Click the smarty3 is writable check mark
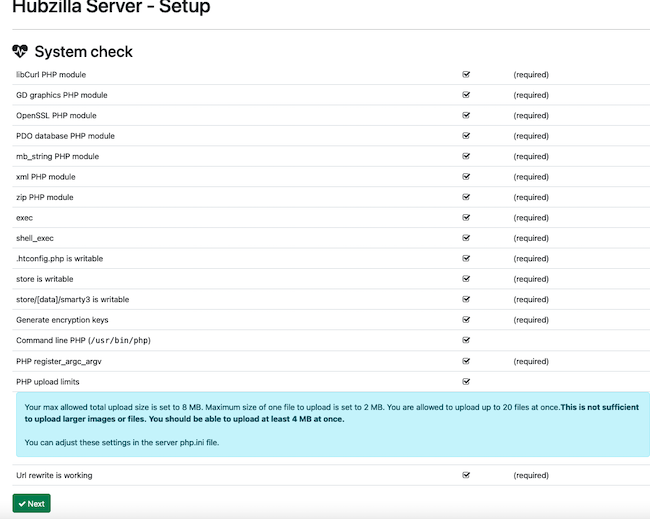 (466, 299)
